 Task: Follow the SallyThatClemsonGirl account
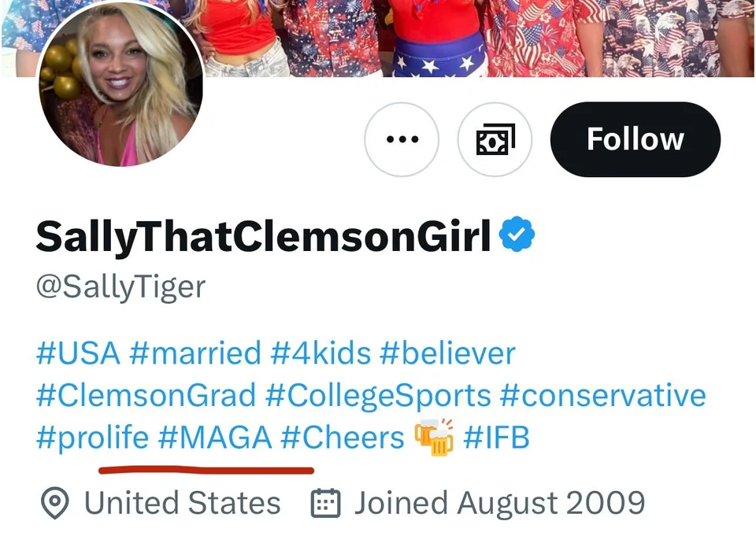coord(635,139)
